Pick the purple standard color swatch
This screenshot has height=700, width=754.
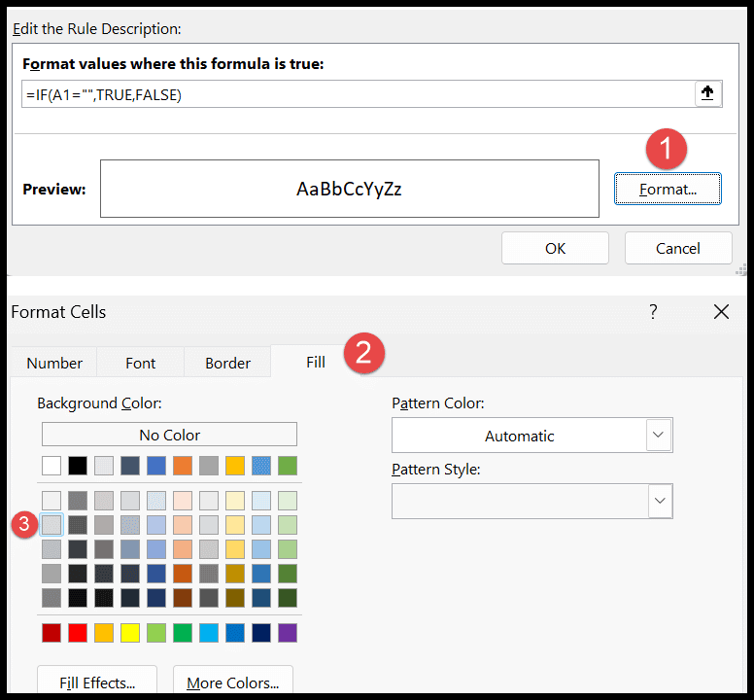[288, 633]
